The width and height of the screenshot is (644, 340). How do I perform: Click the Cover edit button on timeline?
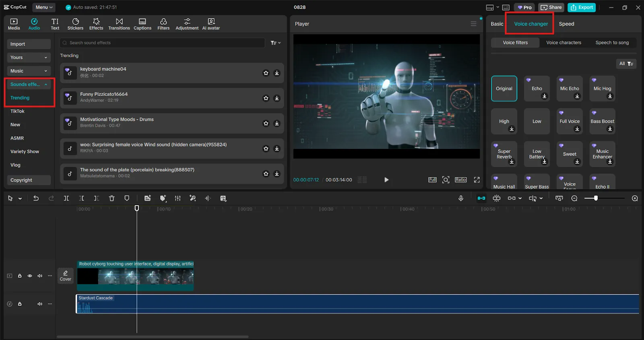click(x=66, y=276)
